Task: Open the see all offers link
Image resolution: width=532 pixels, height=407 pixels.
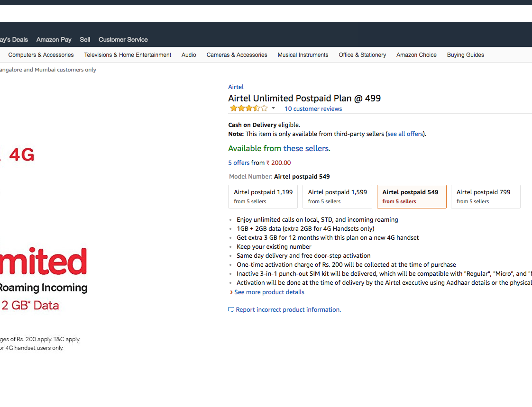Action: point(405,134)
